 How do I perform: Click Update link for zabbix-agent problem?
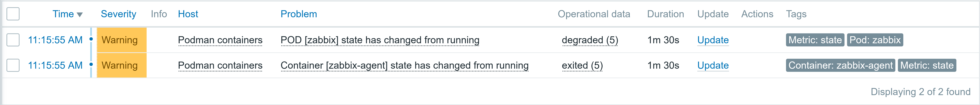coord(713,65)
